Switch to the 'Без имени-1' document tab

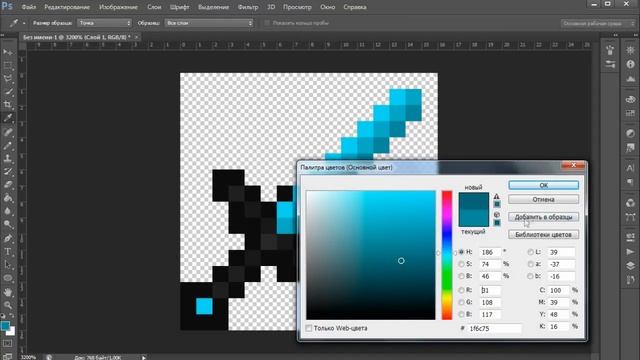tap(76, 37)
